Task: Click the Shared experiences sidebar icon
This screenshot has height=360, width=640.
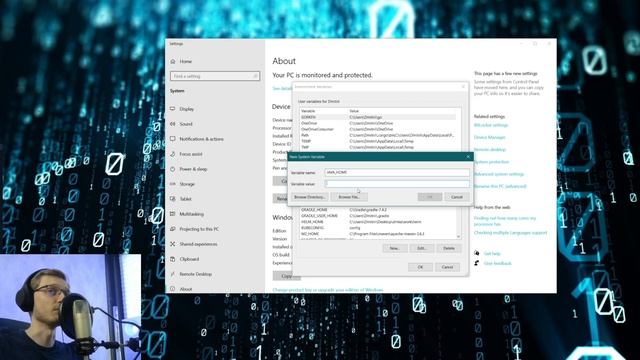Action: tap(173, 244)
